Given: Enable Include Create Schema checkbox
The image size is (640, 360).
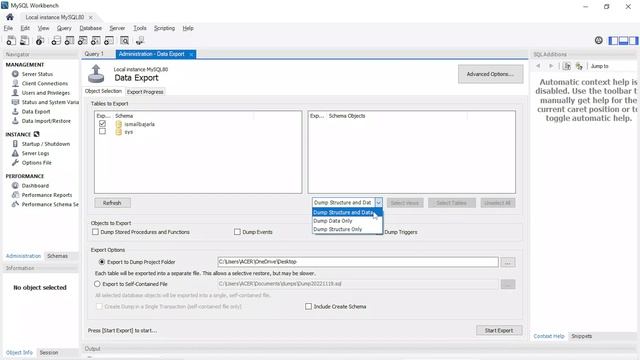Looking at the screenshot, I should [x=309, y=307].
